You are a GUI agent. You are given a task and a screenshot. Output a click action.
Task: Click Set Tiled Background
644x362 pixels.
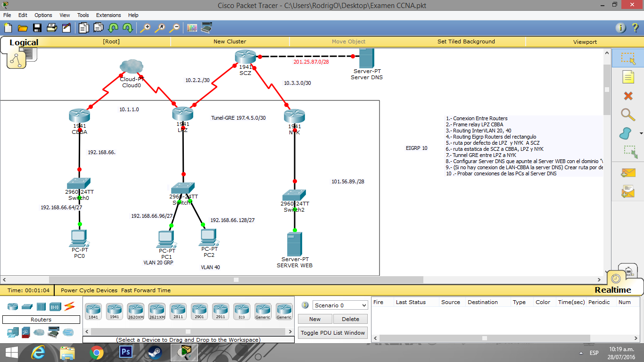tap(466, 41)
